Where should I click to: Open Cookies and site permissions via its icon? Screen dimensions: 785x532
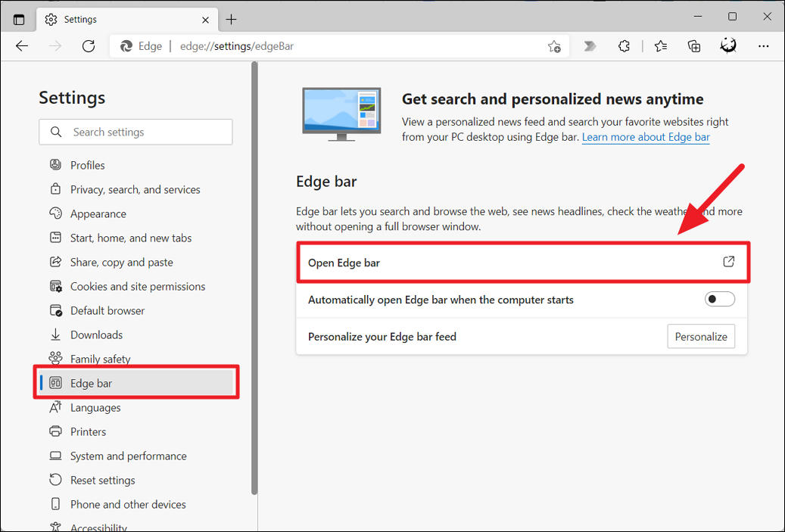pos(55,286)
